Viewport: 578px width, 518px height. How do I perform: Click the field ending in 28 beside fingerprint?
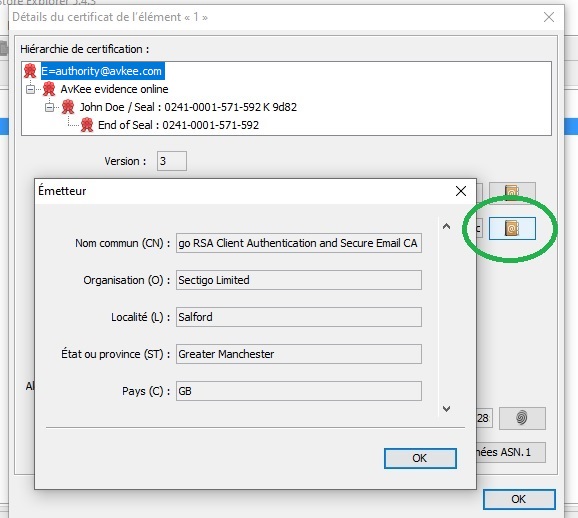point(484,418)
